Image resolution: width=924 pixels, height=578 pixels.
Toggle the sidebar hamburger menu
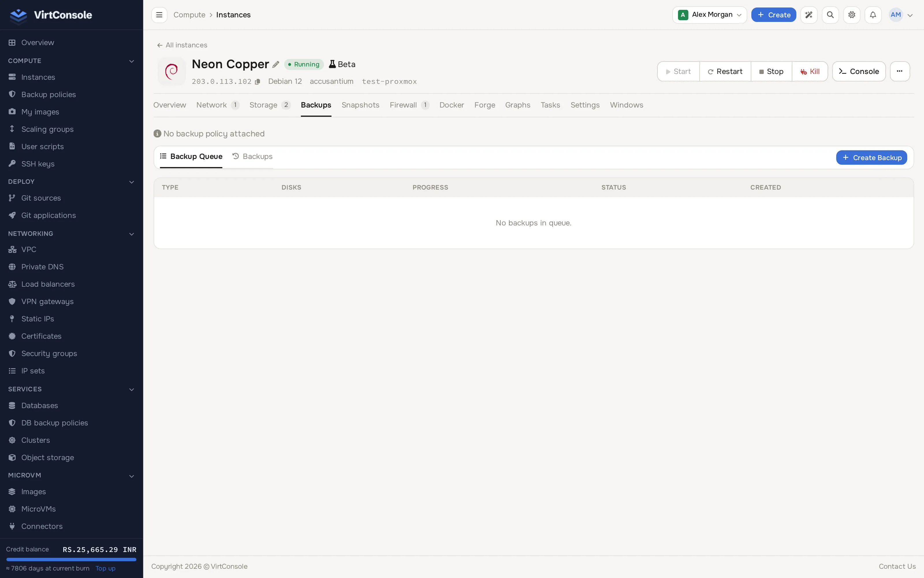point(159,15)
